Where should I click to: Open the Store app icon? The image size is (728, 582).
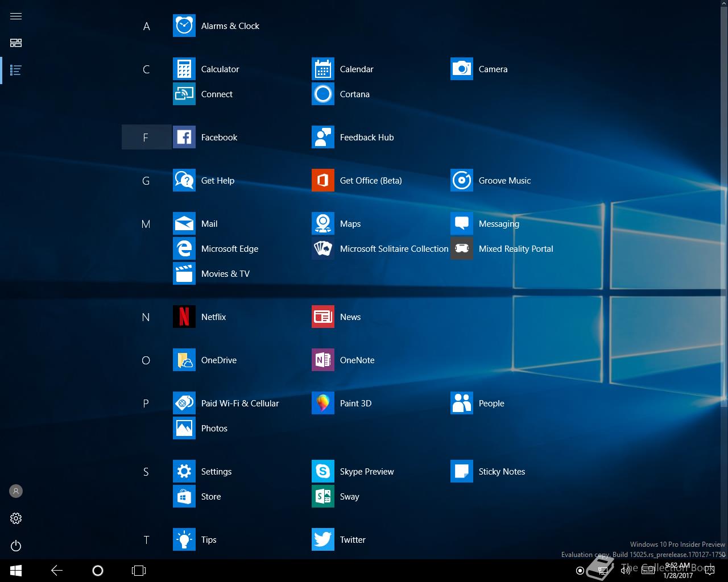pyautogui.click(x=184, y=497)
